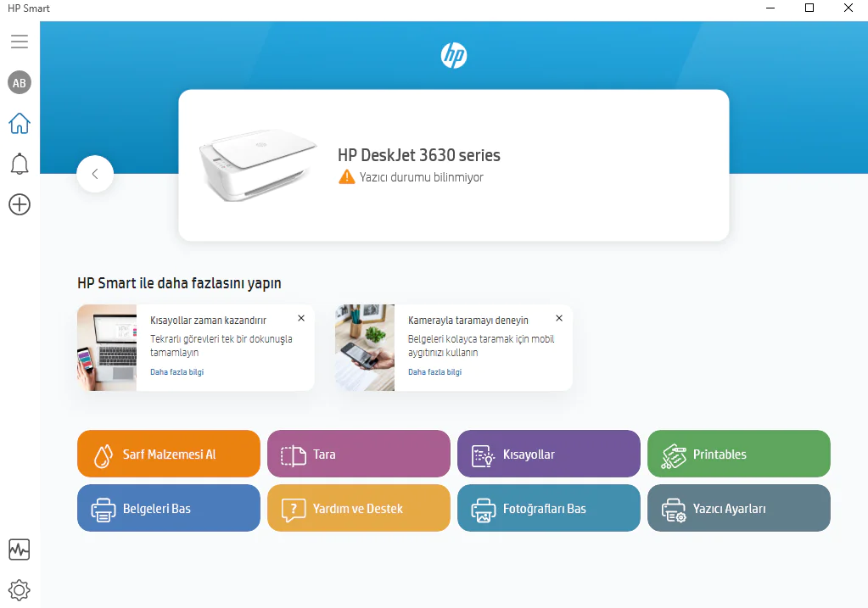Open Belgeleri Bas tile
Image resolution: width=868 pixels, height=608 pixels.
tap(169, 508)
